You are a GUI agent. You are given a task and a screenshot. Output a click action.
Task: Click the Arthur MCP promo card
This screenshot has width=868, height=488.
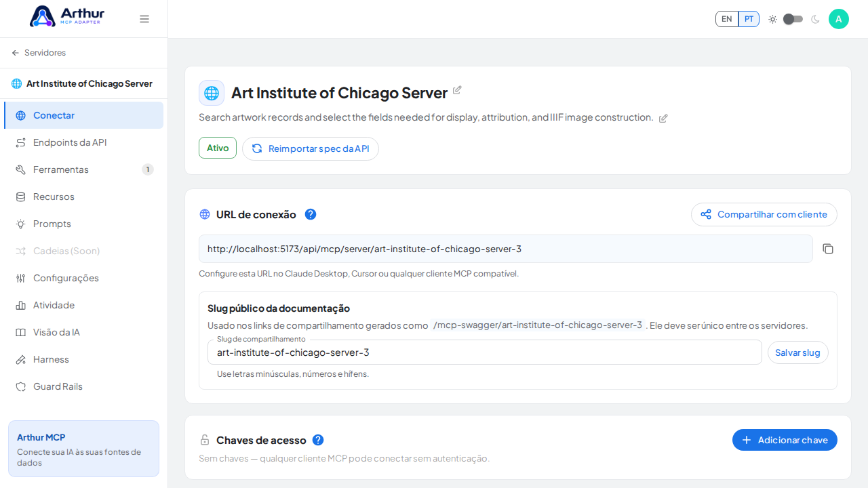[83, 449]
